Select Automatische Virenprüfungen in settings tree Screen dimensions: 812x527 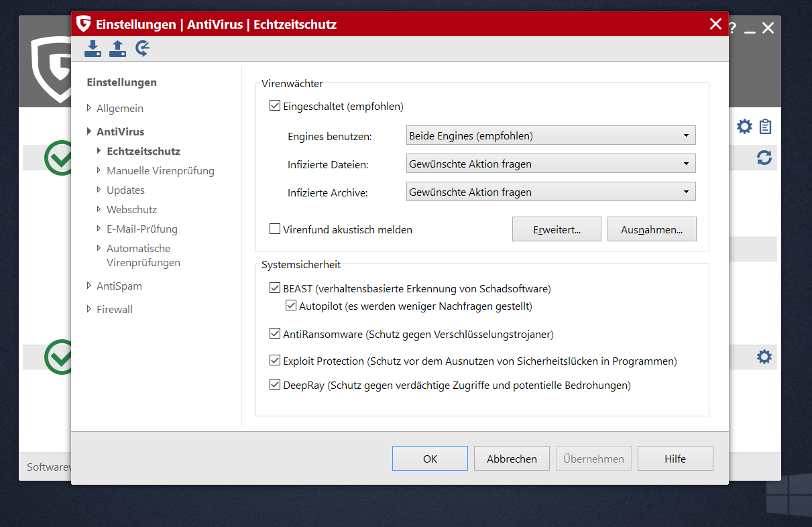(x=143, y=255)
